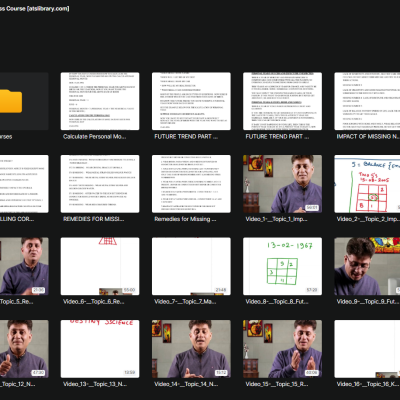This screenshot has width=400, height=400.
Task: Open the Video_7 Topic_7 thumbnail
Action: pyautogui.click(x=191, y=266)
